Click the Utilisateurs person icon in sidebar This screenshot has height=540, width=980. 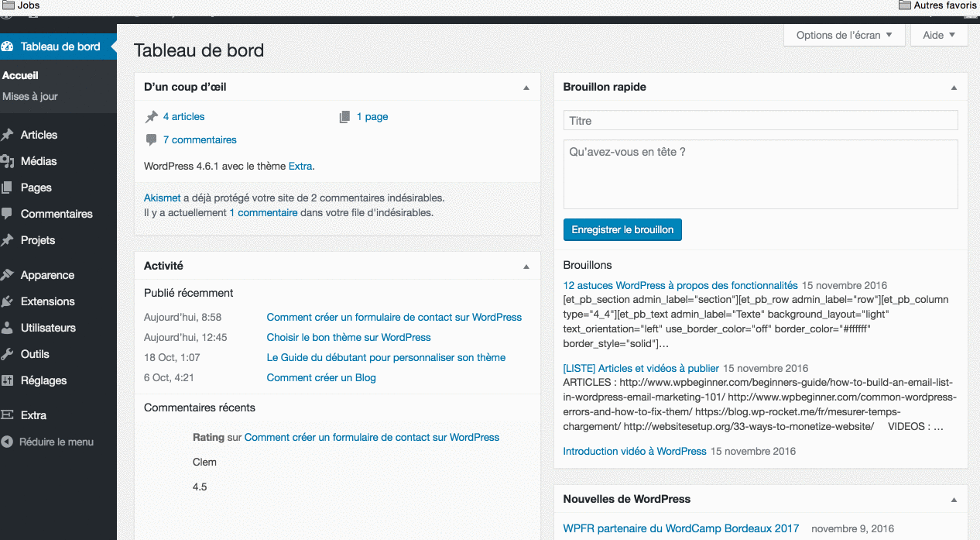pos(8,328)
